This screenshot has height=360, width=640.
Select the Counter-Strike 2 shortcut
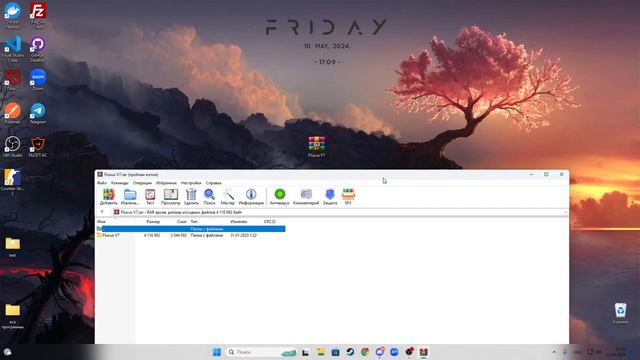tap(12, 182)
